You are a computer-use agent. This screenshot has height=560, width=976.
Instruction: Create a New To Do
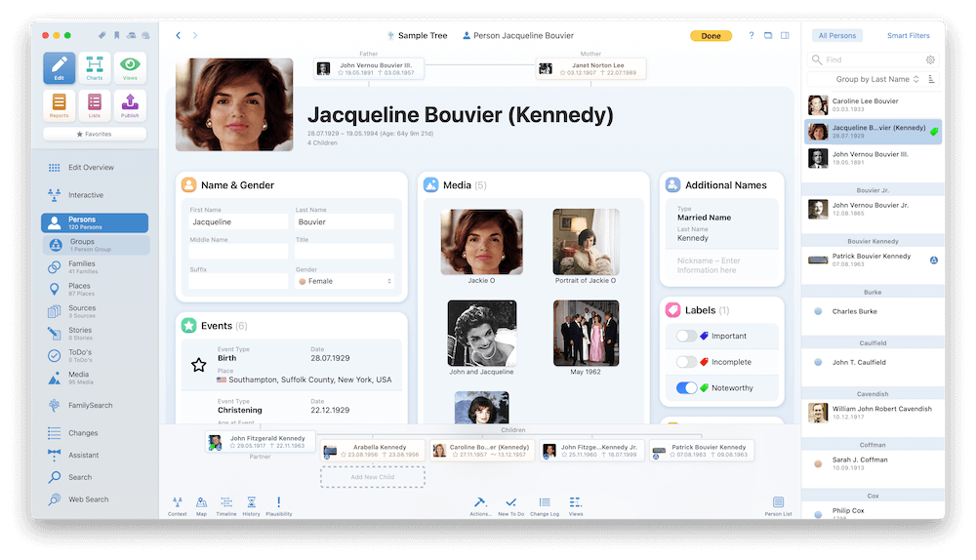pos(511,506)
